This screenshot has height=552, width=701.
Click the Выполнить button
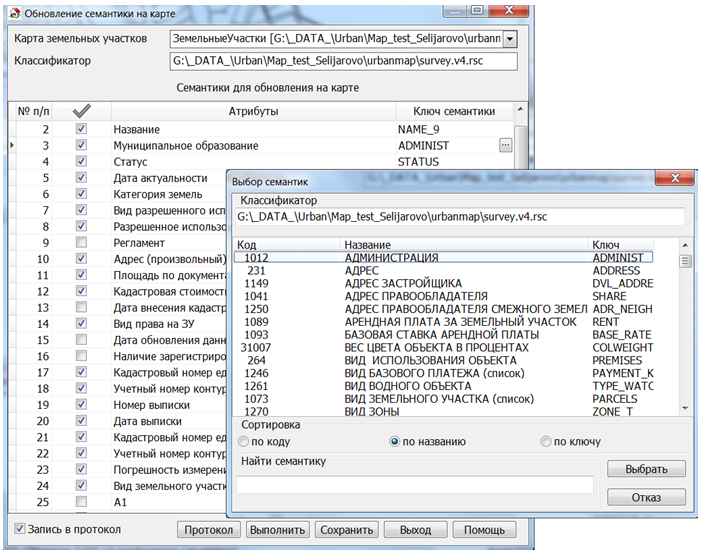pyautogui.click(x=278, y=530)
